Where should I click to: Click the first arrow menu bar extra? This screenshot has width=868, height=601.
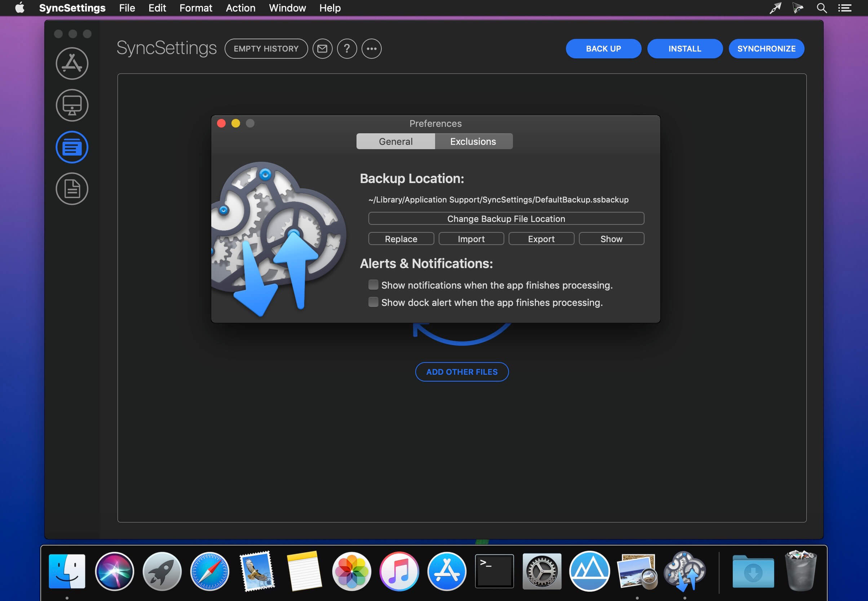pyautogui.click(x=775, y=8)
